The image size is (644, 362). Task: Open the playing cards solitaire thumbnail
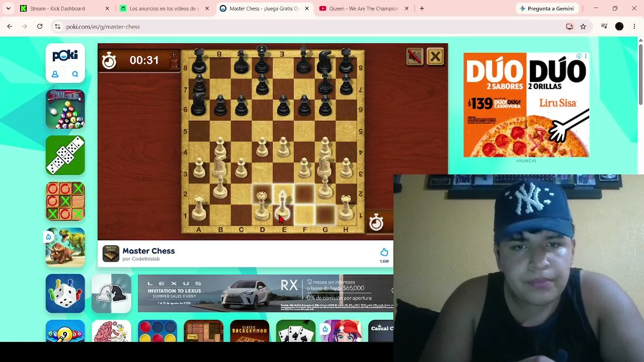pos(296,331)
